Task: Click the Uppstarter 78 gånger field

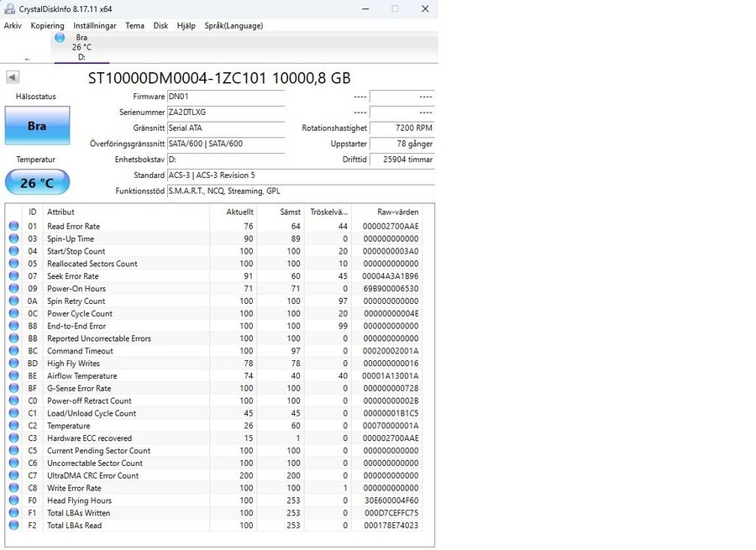Action: [402, 144]
